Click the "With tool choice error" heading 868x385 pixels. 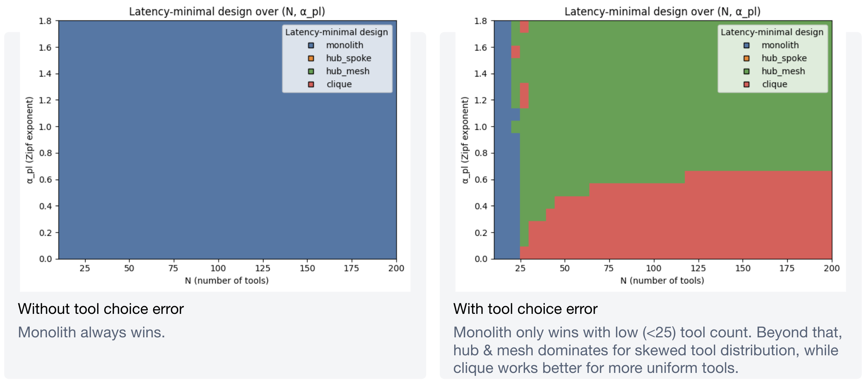coord(525,309)
